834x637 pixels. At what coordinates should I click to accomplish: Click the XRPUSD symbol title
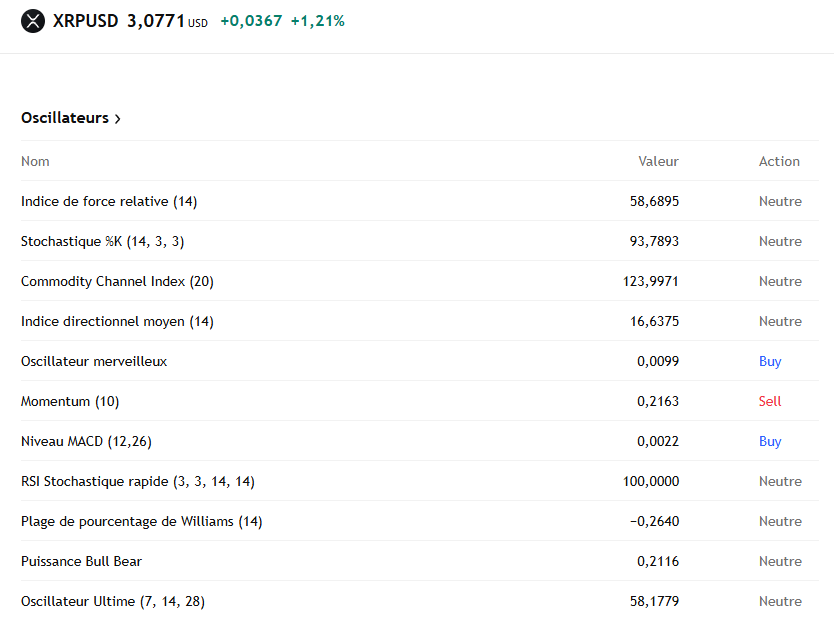click(85, 20)
